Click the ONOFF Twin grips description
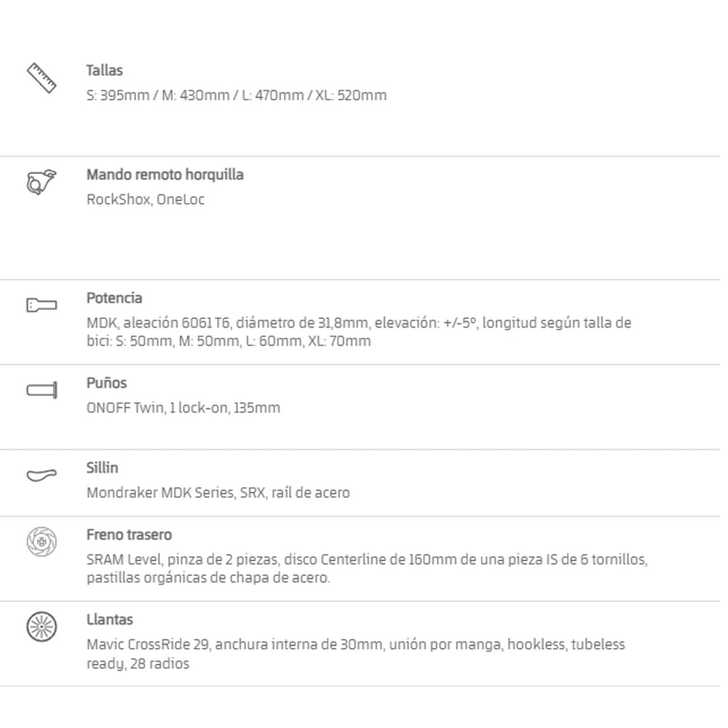 pyautogui.click(x=183, y=408)
